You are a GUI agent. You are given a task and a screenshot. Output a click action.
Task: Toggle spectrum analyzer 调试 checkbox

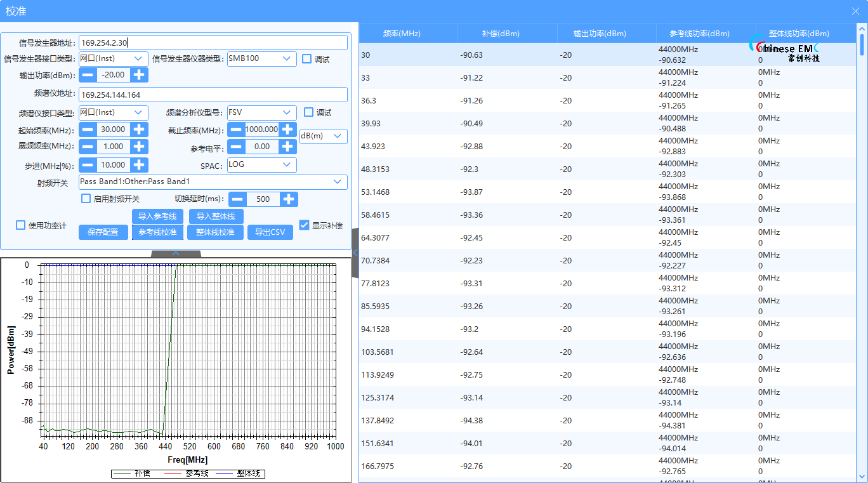point(309,112)
